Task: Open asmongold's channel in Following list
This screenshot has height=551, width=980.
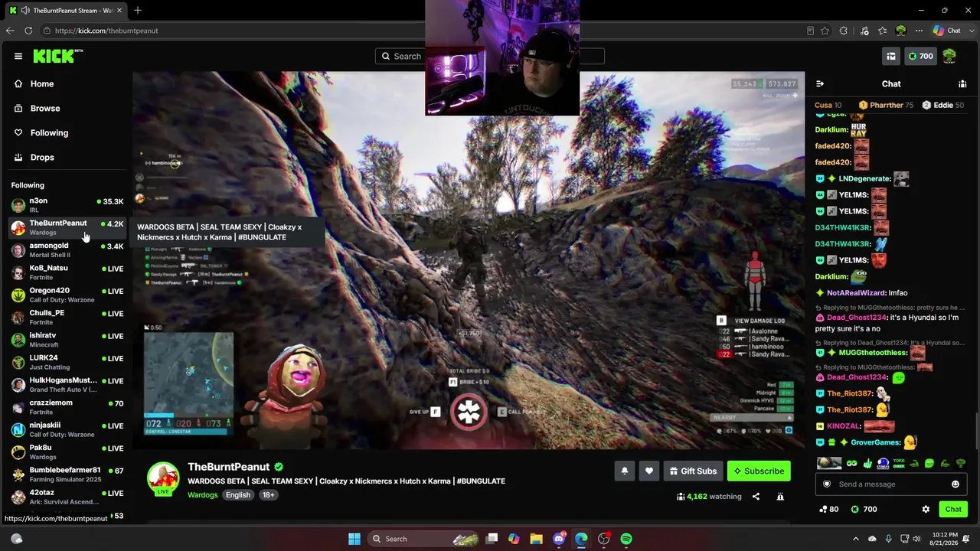Action: (67, 250)
